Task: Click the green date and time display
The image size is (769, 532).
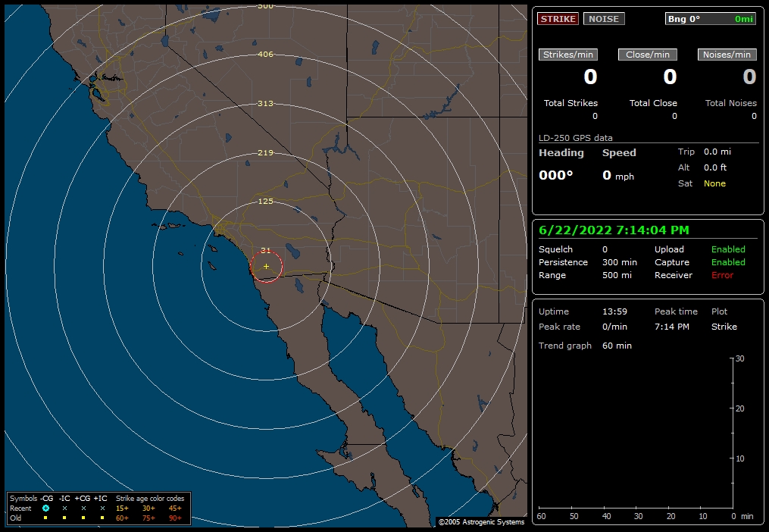Action: (x=614, y=230)
